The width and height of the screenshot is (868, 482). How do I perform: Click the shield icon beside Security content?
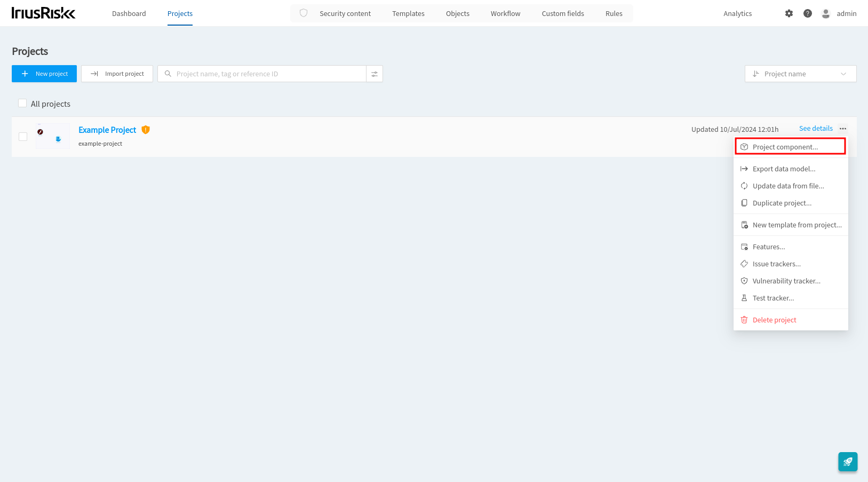304,13
